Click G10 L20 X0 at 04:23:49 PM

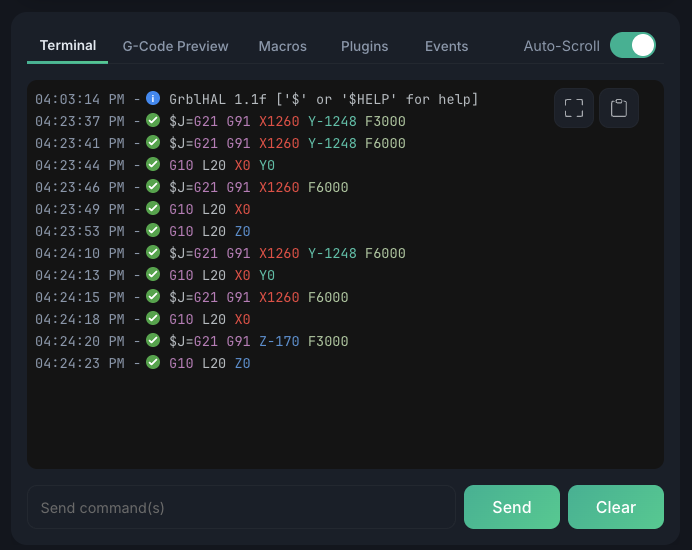coord(210,209)
